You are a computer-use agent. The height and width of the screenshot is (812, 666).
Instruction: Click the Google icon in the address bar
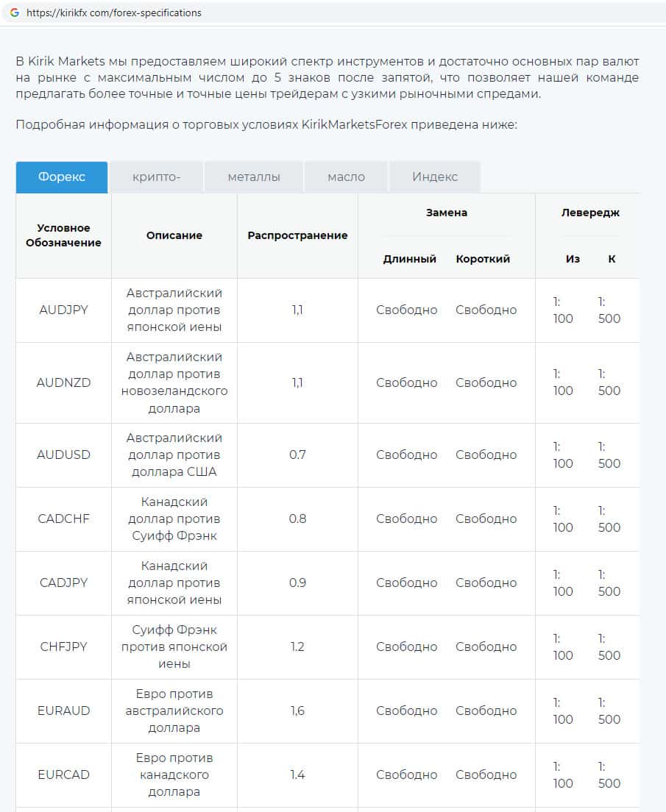(x=15, y=13)
